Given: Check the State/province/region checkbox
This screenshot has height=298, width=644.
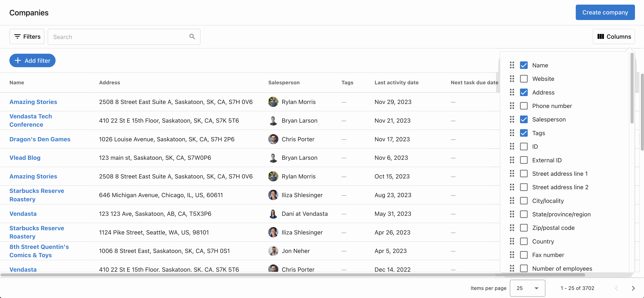Looking at the screenshot, I should click(523, 214).
